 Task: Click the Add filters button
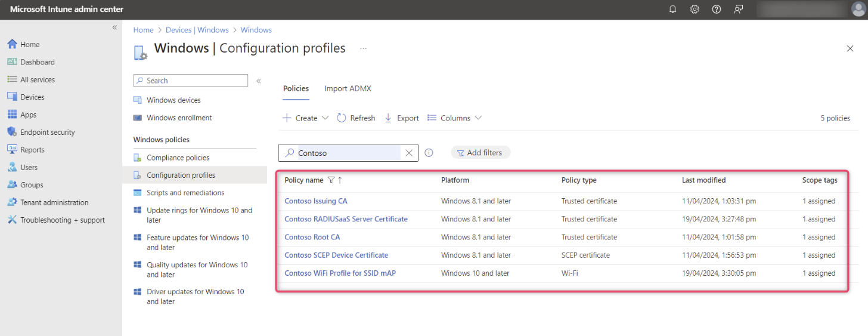point(480,153)
